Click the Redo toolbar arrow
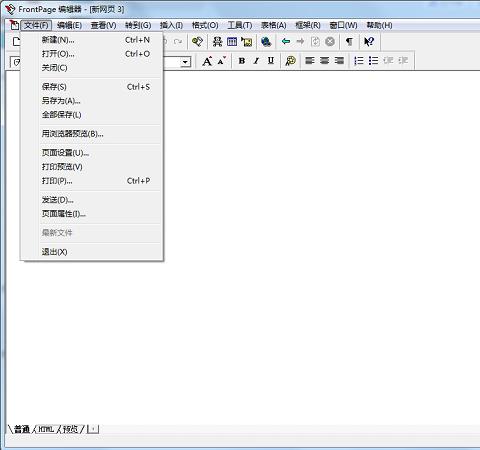480x450 pixels. point(178,42)
